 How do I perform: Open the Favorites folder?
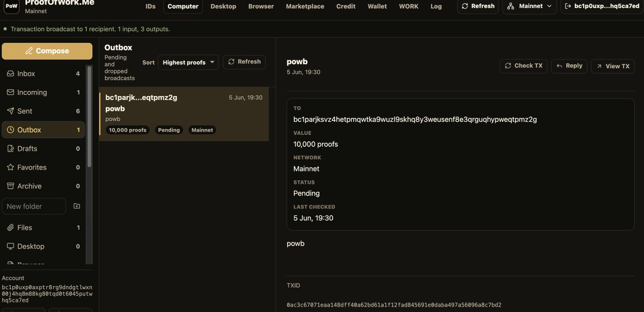(43, 167)
